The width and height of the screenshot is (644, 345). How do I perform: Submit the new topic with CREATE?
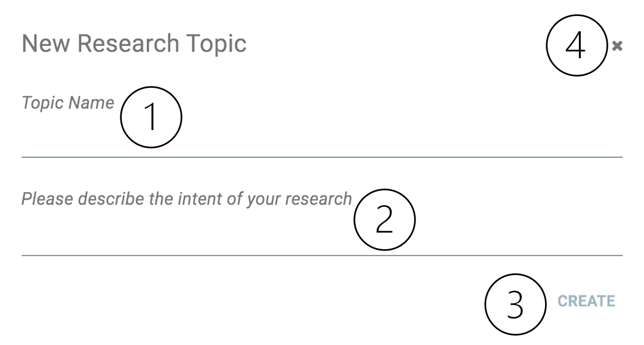tap(586, 301)
